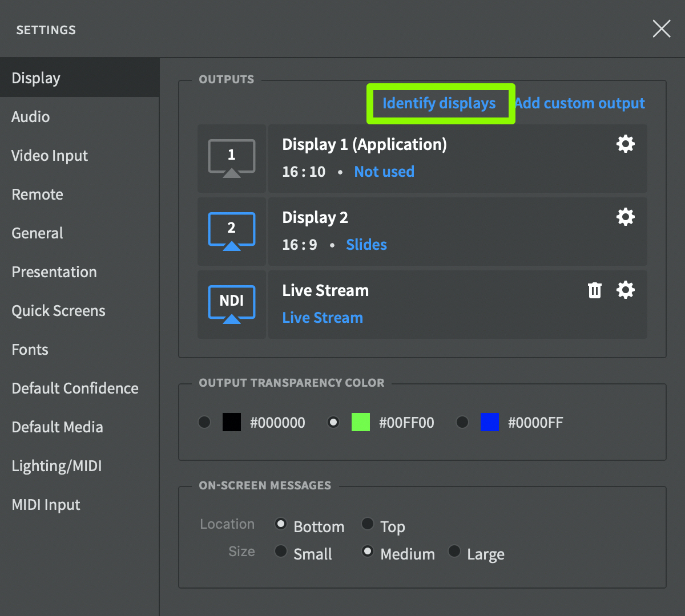Switch to the Audio settings tab
The height and width of the screenshot is (616, 685).
tap(31, 117)
